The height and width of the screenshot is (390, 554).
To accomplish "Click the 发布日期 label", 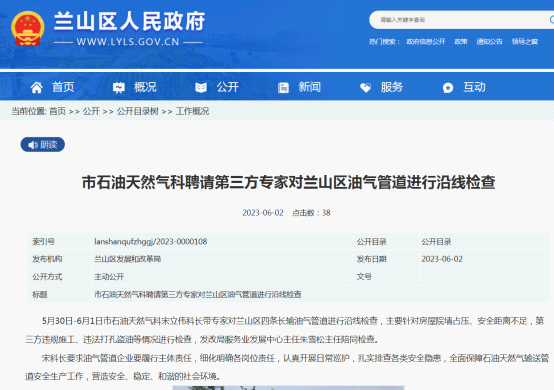I will (371, 259).
